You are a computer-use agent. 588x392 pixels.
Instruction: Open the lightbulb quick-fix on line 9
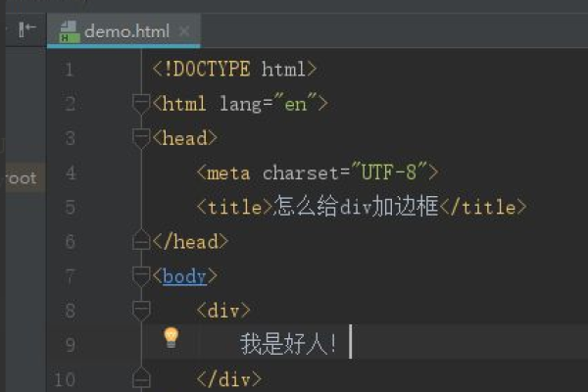pos(171,337)
